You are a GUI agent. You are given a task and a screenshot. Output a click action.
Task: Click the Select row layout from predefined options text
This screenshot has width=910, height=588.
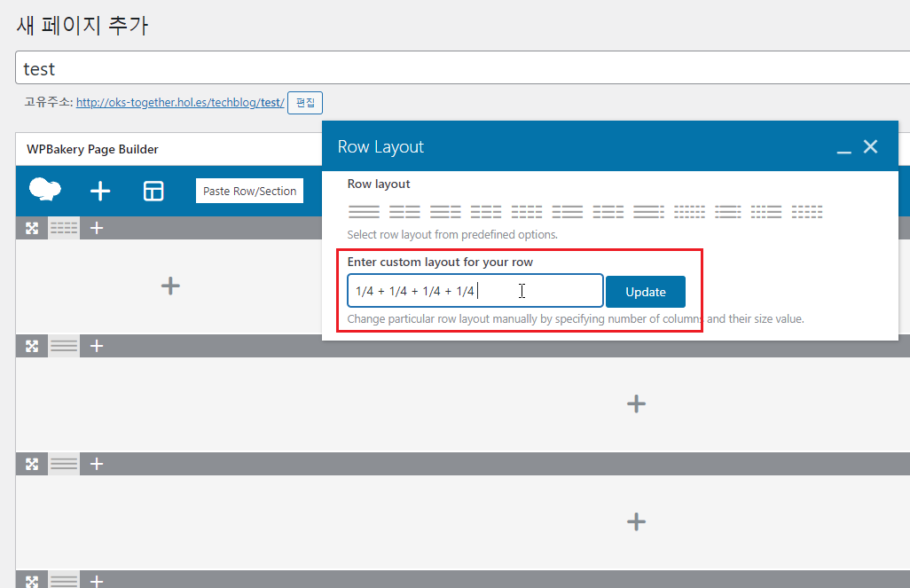(x=452, y=234)
